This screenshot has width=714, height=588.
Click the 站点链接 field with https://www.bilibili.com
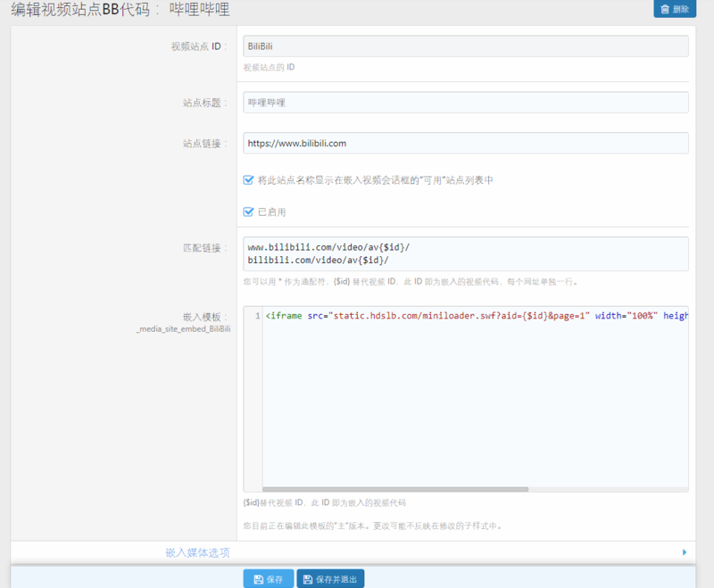click(465, 144)
